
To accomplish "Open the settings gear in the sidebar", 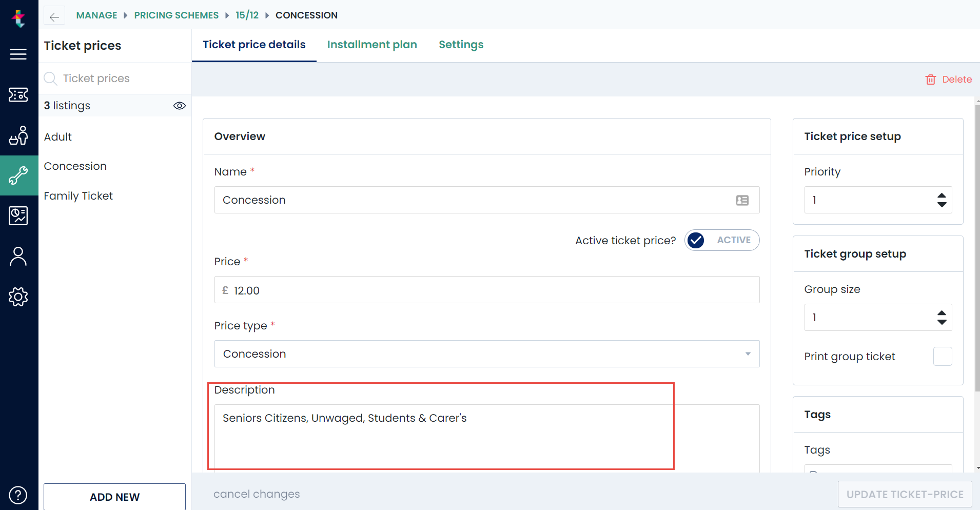I will [18, 297].
